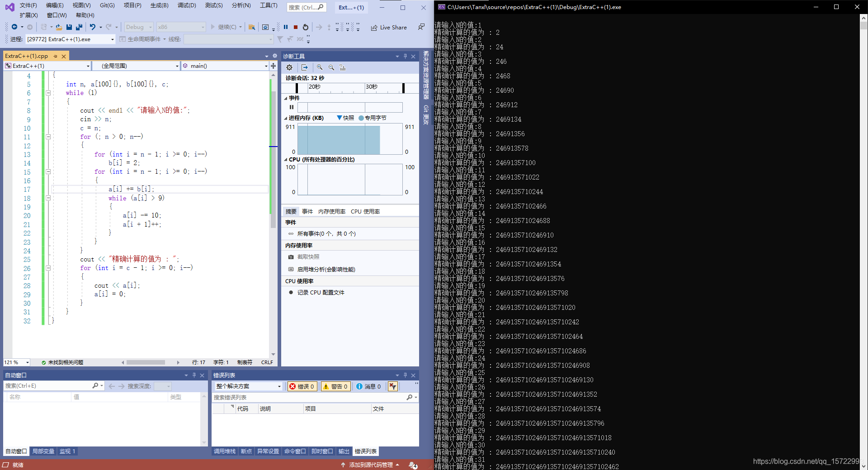Click the error list filter icon
This screenshot has width=868, height=470.
click(393, 386)
